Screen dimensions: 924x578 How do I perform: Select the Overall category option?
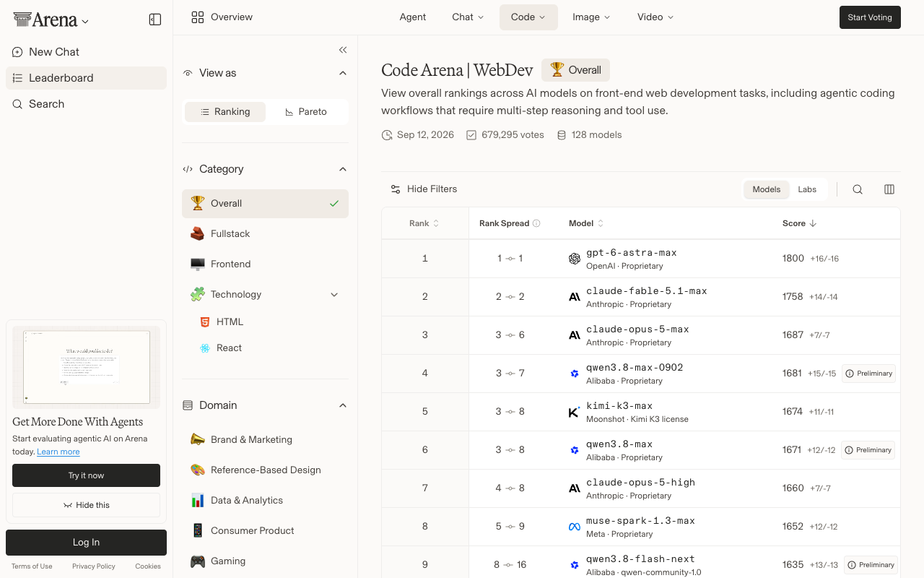265,204
